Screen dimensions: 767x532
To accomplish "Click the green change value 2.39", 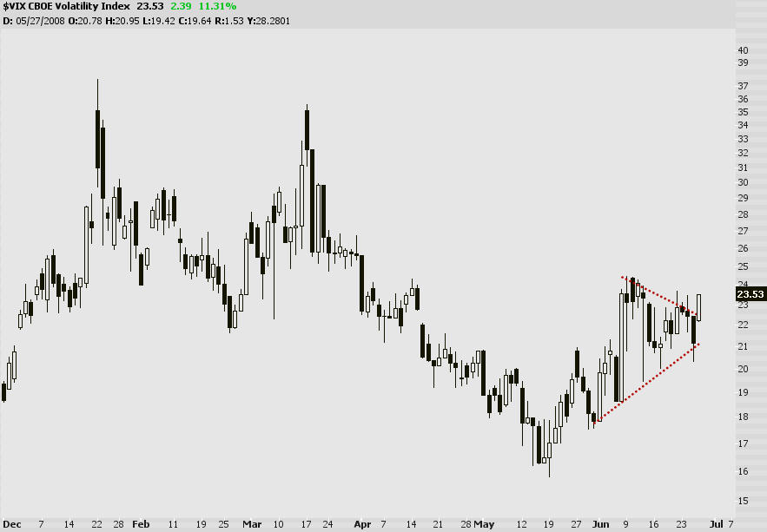I will coord(181,6).
